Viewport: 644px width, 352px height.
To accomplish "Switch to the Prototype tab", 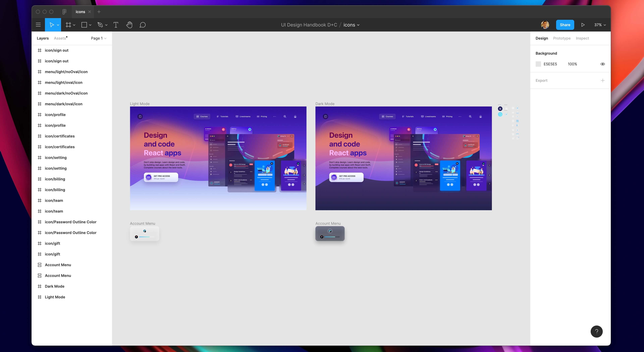I will click(562, 38).
